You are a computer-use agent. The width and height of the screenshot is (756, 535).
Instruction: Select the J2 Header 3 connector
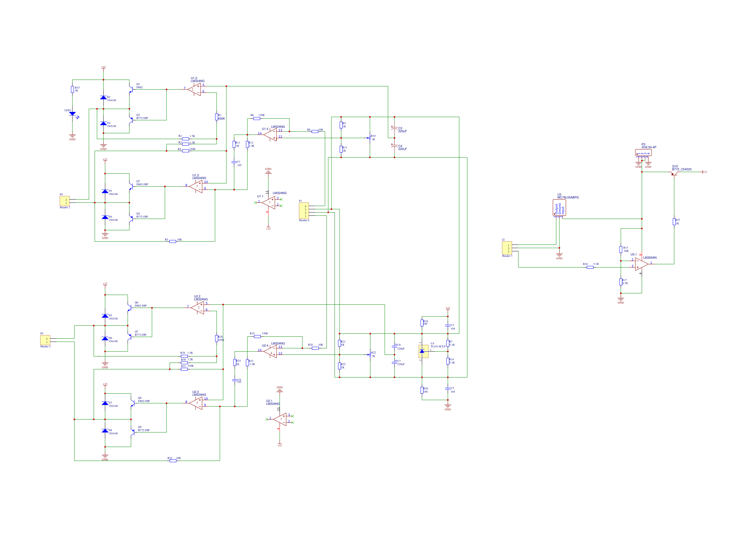[506, 248]
